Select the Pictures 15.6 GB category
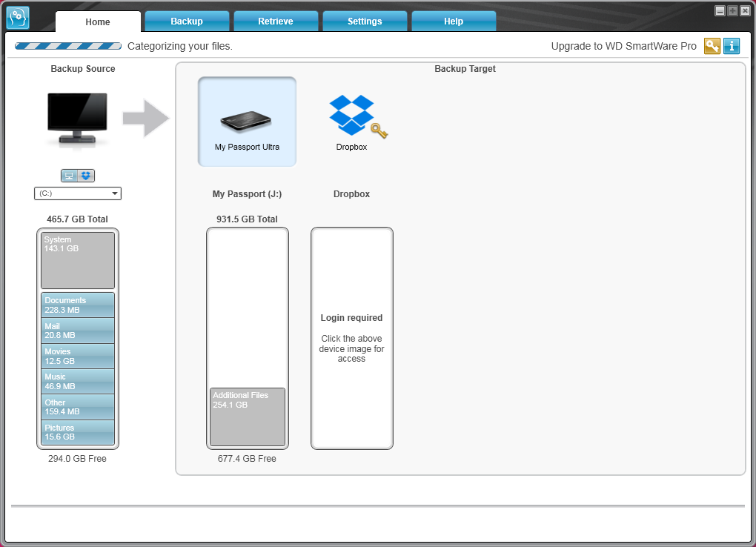Image resolution: width=756 pixels, height=547 pixels. (78, 432)
